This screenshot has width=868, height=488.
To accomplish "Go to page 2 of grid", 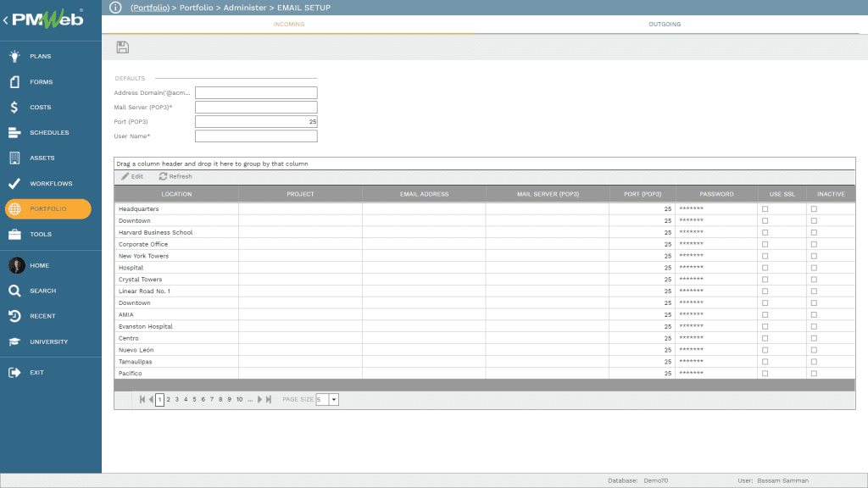I will pyautogui.click(x=169, y=400).
